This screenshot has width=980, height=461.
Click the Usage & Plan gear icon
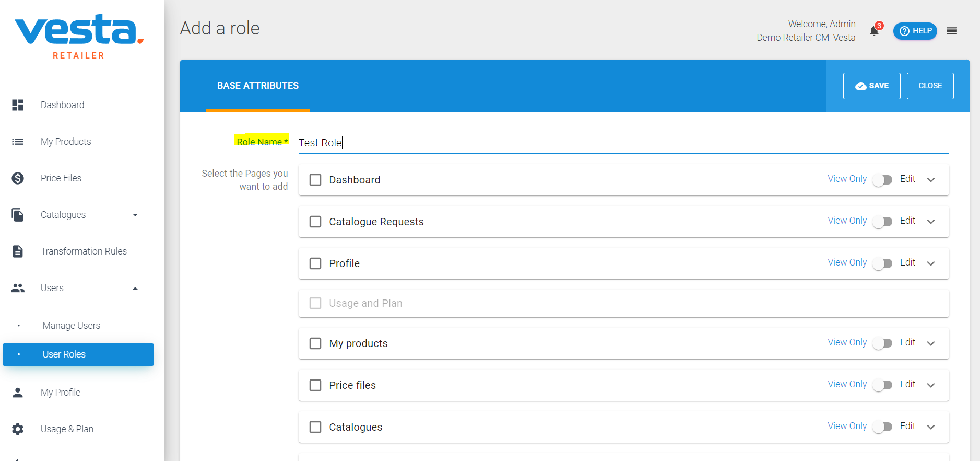pos(18,429)
